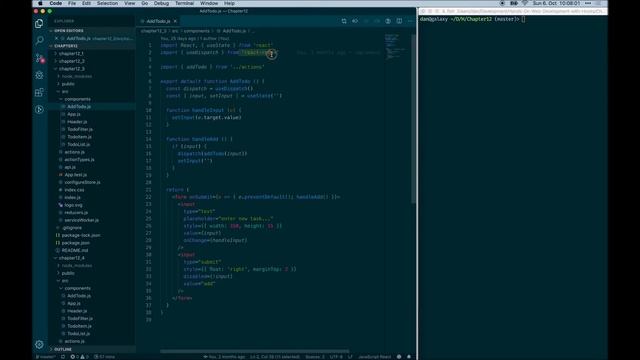
Task: Open the editor More Actions ellipsis
Action: 410,21
